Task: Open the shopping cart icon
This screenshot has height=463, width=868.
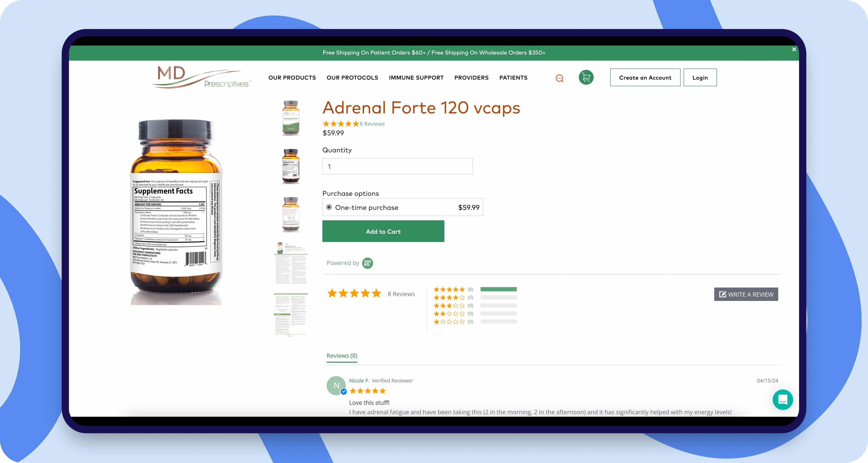Action: (586, 77)
